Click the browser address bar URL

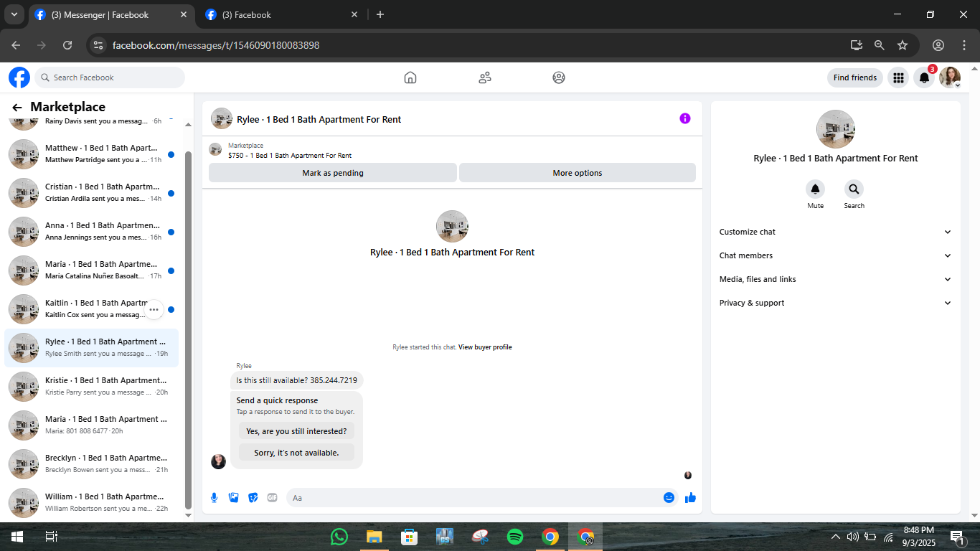(216, 45)
